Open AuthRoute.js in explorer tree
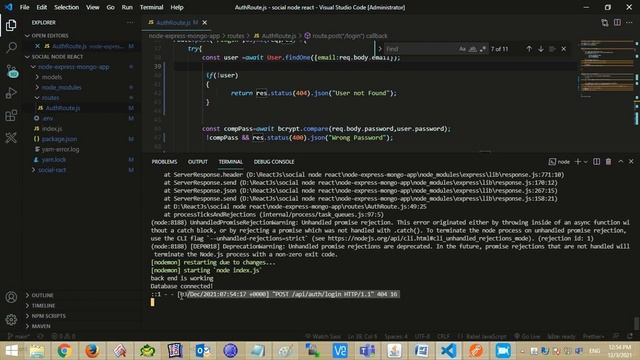The height and width of the screenshot is (360, 640). tap(63, 108)
